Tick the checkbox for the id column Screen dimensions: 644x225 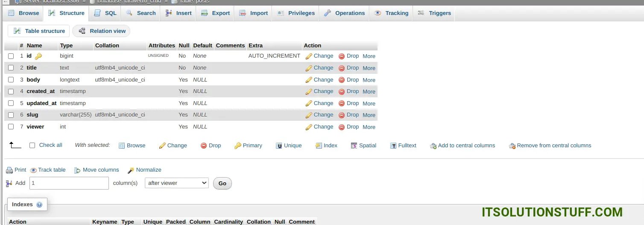coord(11,56)
